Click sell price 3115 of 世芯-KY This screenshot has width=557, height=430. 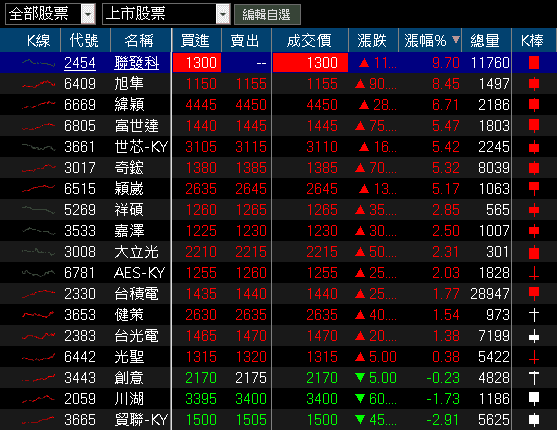pyautogui.click(x=251, y=147)
